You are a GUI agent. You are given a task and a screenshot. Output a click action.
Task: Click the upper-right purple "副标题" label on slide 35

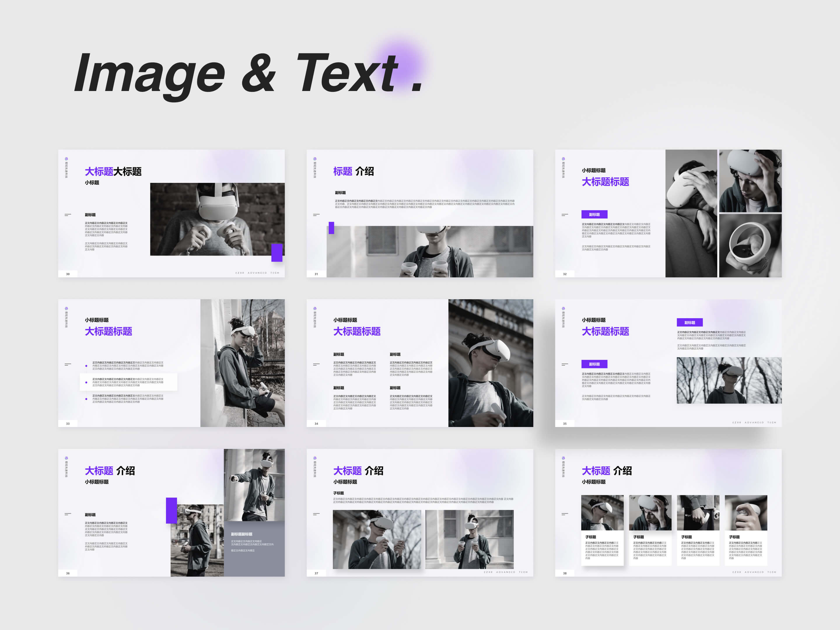[x=689, y=322]
